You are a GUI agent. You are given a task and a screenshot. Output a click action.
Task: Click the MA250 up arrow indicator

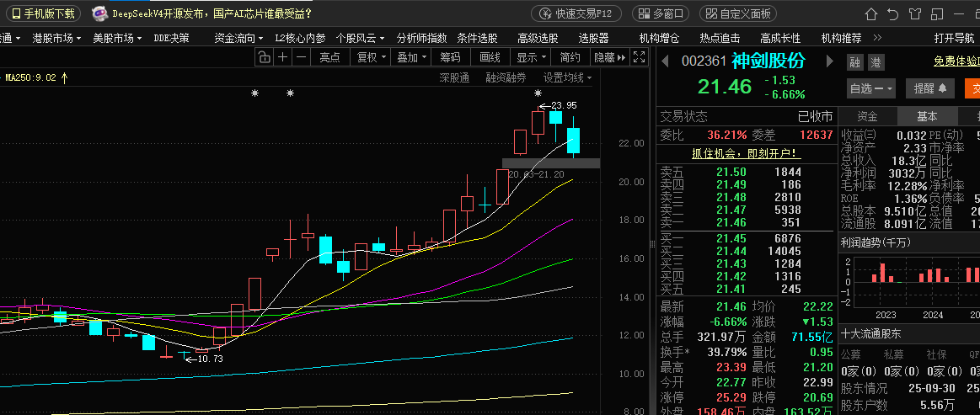click(64, 78)
